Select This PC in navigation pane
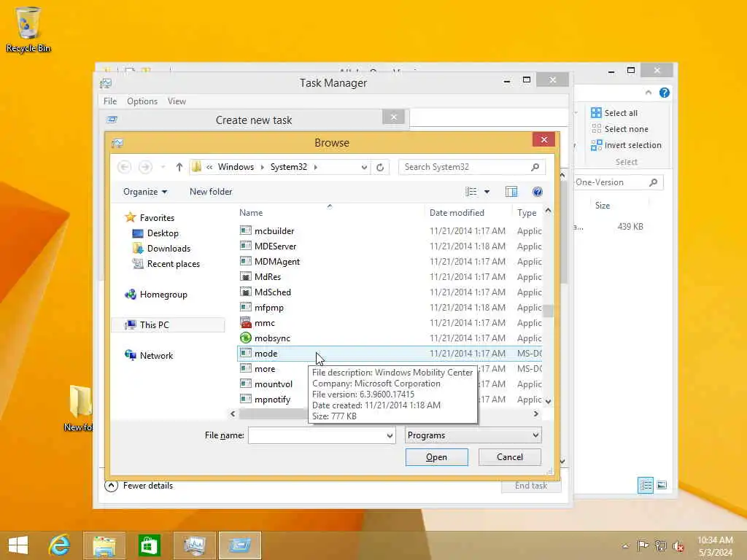Viewport: 747px width, 560px height. [x=154, y=324]
